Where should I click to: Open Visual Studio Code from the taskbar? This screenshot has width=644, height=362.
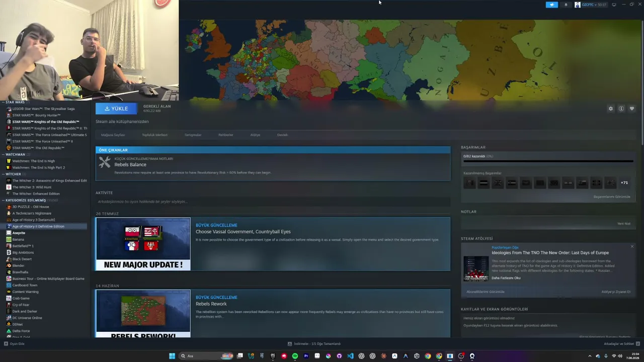point(350,356)
